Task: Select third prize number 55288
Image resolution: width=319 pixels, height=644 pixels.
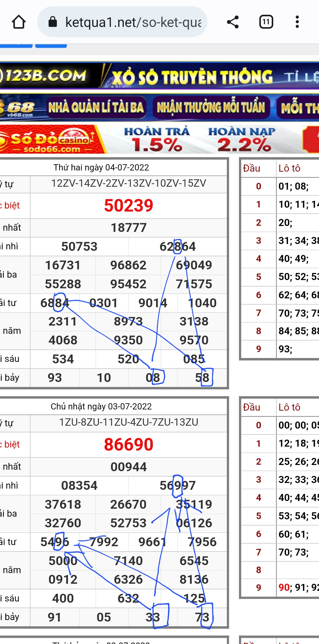Action: pyautogui.click(x=63, y=284)
